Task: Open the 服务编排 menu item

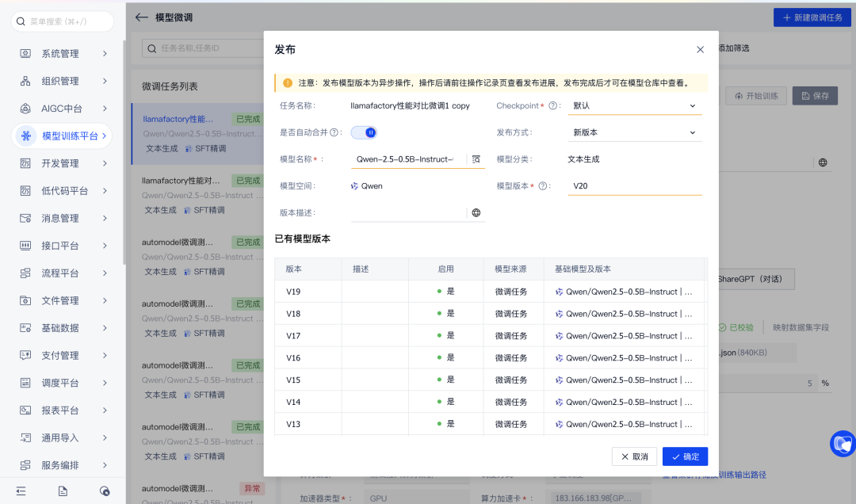Action: [62, 465]
